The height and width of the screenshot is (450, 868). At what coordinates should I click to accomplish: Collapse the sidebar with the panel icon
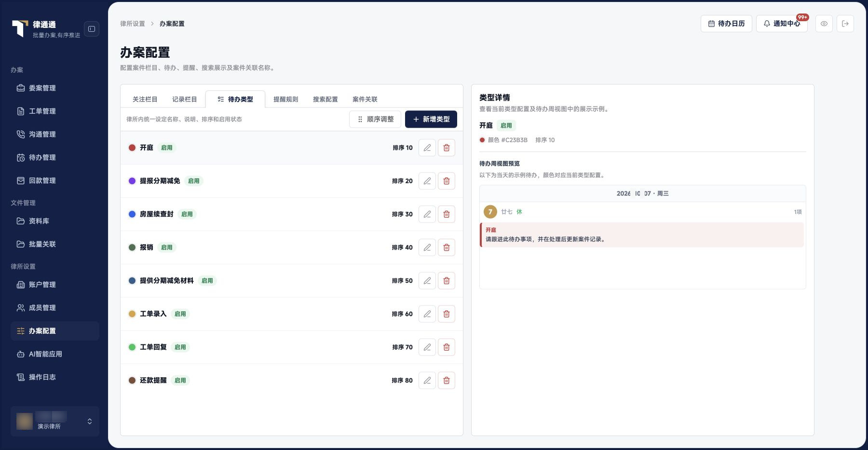tap(92, 29)
